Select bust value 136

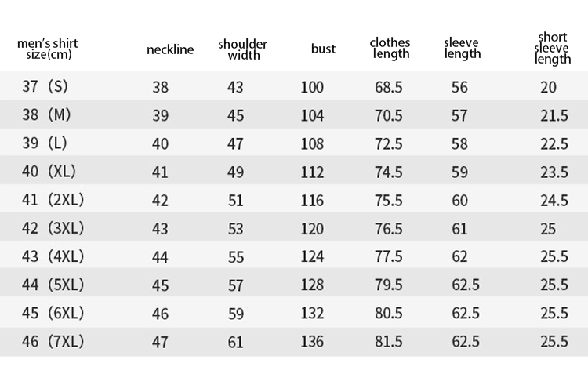312,342
